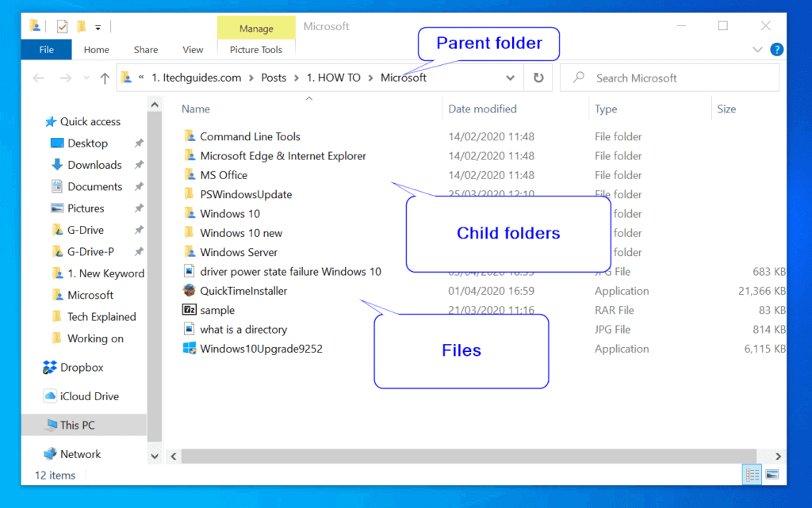Open G-Drive-P in the navigation pane

tap(82, 252)
